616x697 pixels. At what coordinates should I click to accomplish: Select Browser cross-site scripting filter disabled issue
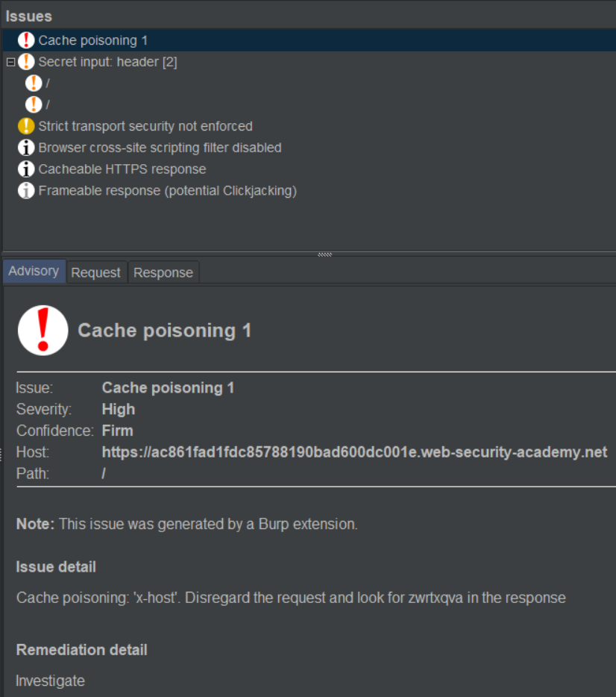coord(160,148)
